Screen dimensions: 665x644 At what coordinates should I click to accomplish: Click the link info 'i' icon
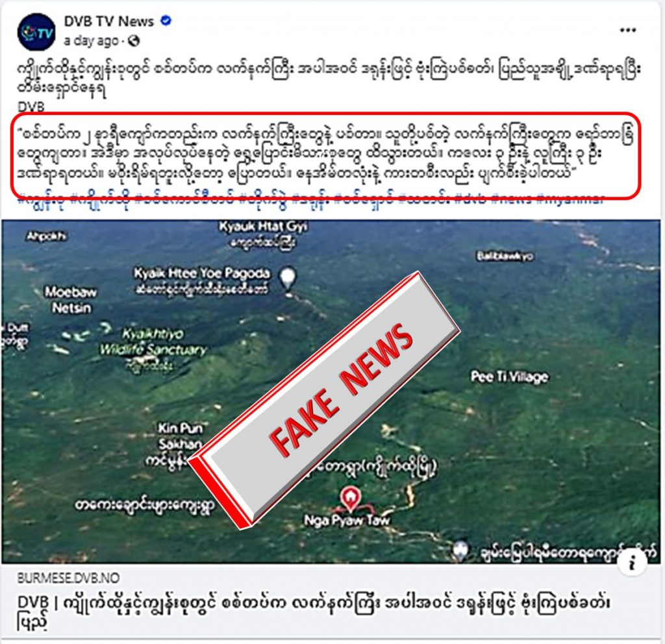(x=632, y=562)
